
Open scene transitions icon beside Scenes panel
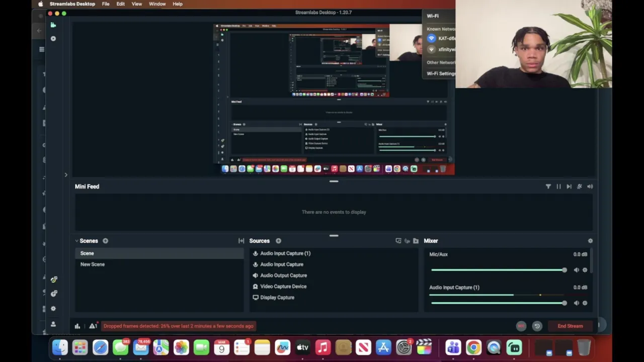point(241,241)
